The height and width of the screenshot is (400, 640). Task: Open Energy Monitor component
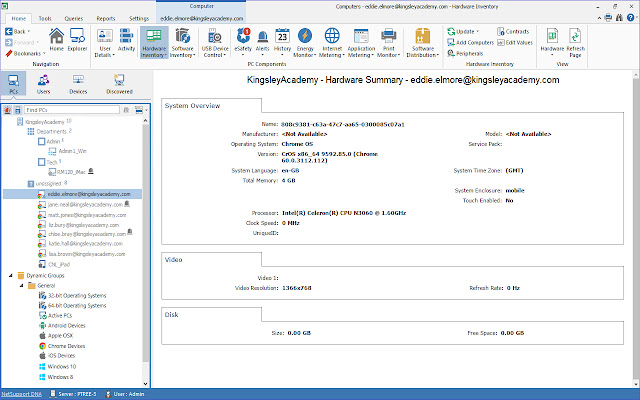(x=305, y=42)
